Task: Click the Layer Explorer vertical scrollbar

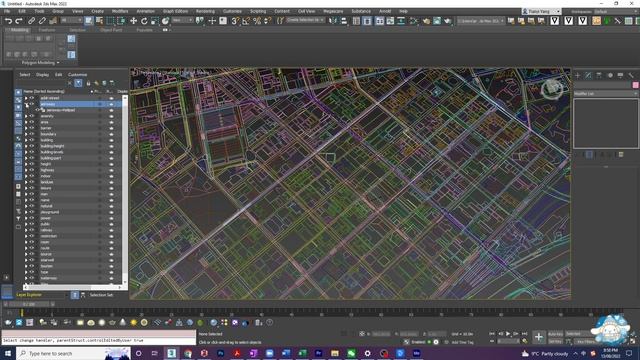Action: [125, 189]
